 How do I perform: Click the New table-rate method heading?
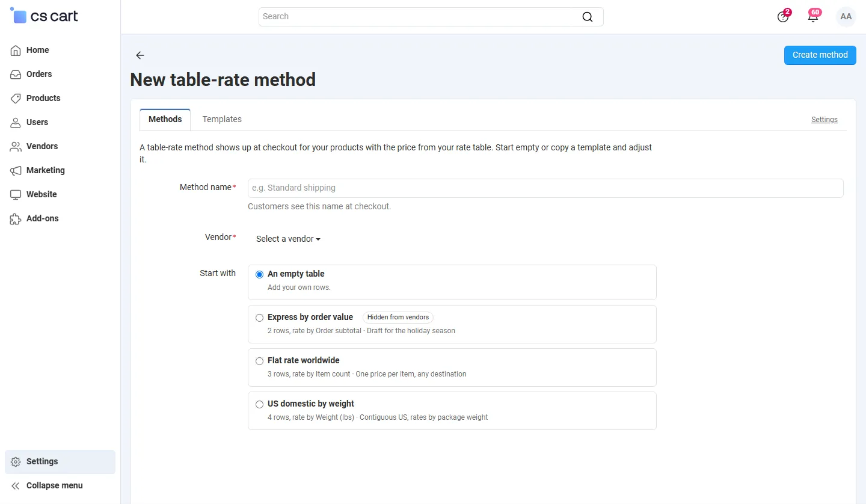tap(223, 80)
